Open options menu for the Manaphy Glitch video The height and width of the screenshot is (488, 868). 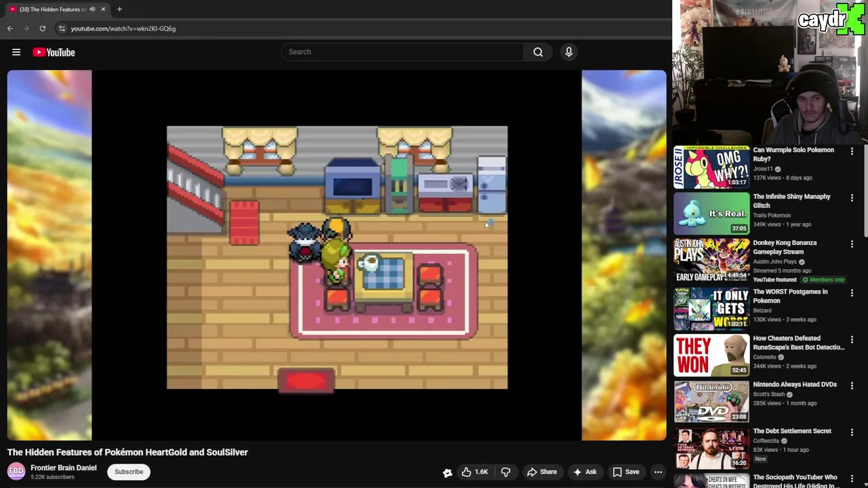point(852,198)
